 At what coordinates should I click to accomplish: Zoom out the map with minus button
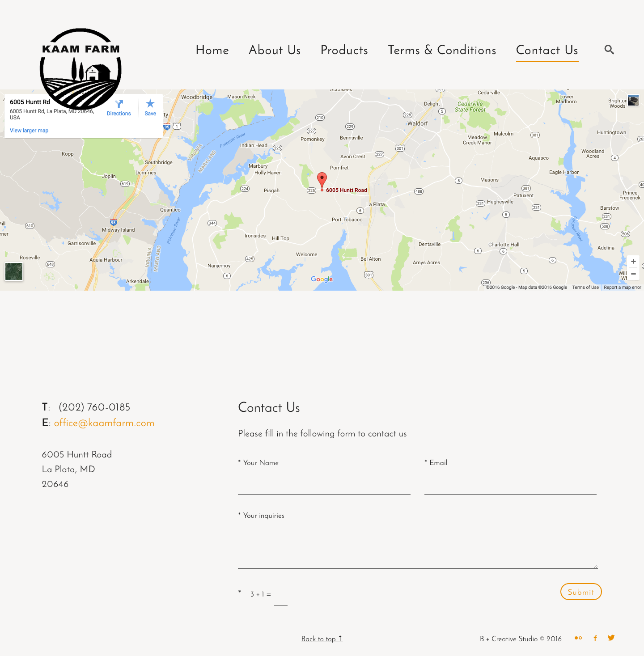[633, 274]
